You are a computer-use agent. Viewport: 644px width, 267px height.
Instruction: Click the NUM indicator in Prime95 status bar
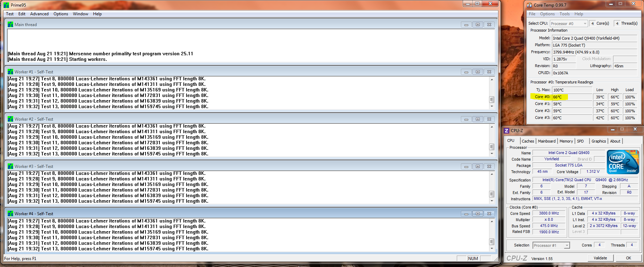(473, 258)
